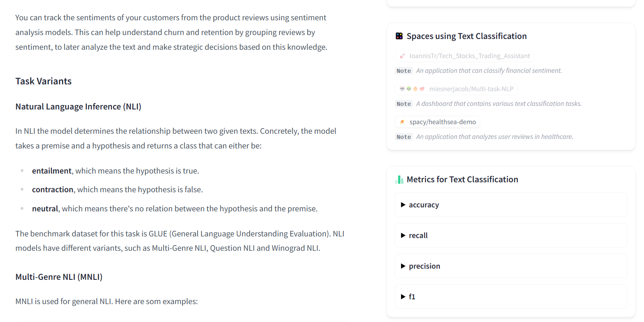
Task: Click the 100 emoji on Multi-task-NLP space
Action: (x=422, y=89)
